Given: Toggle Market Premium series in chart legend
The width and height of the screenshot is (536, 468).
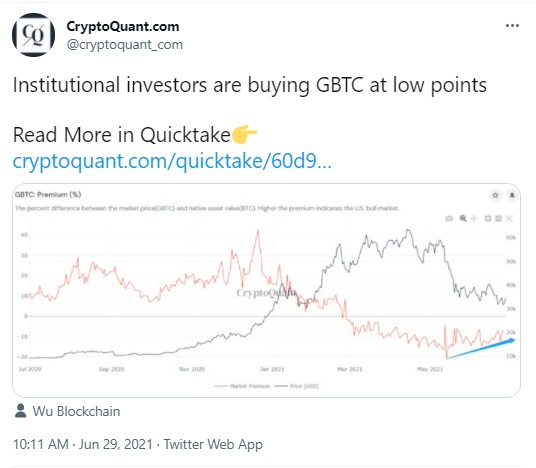Looking at the screenshot, I should (x=242, y=386).
